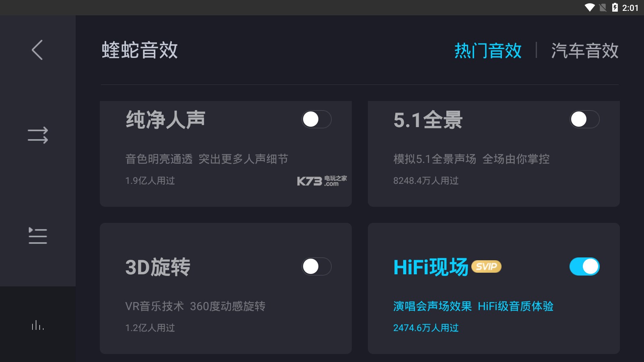Disable the HiFi现场 effect switch
Screen dimensions: 644x362
coord(584,266)
